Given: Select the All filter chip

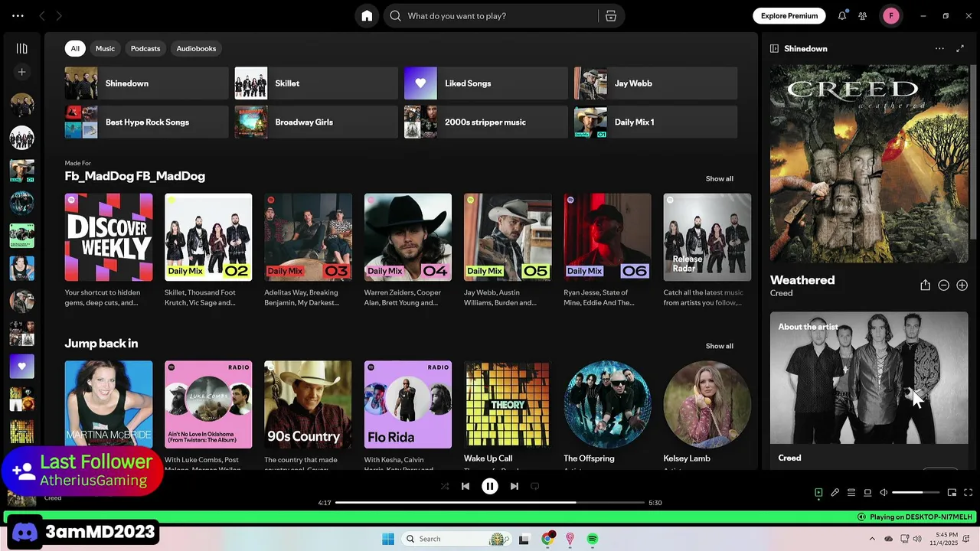Looking at the screenshot, I should (75, 48).
